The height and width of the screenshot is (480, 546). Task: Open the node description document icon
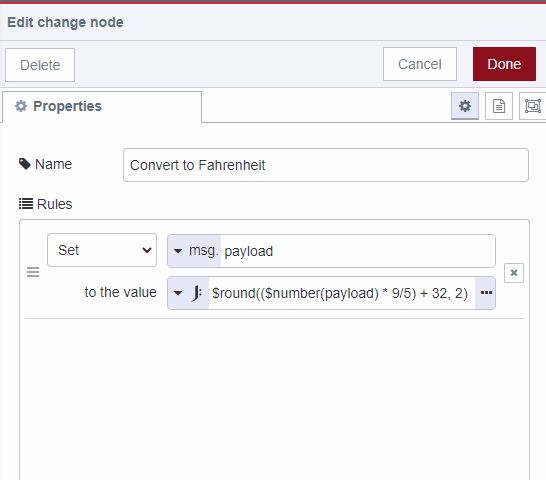pos(499,106)
